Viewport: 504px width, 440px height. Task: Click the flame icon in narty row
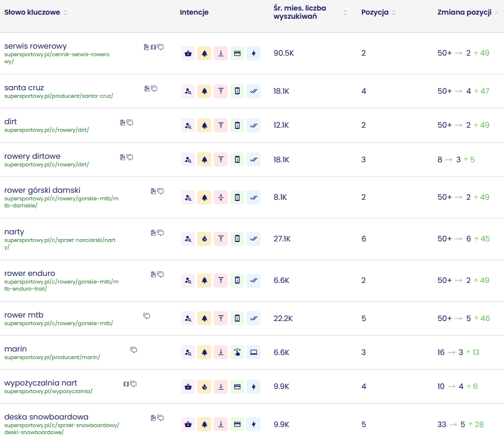click(204, 238)
